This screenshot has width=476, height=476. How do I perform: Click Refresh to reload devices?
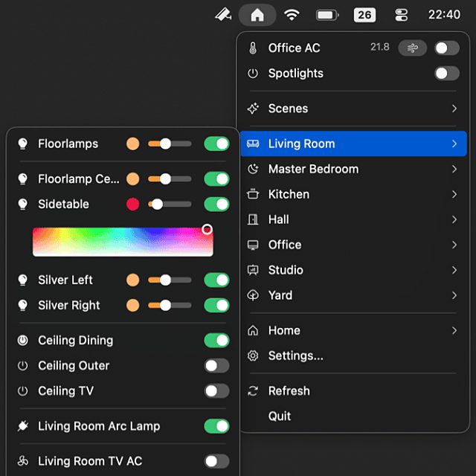coord(289,390)
